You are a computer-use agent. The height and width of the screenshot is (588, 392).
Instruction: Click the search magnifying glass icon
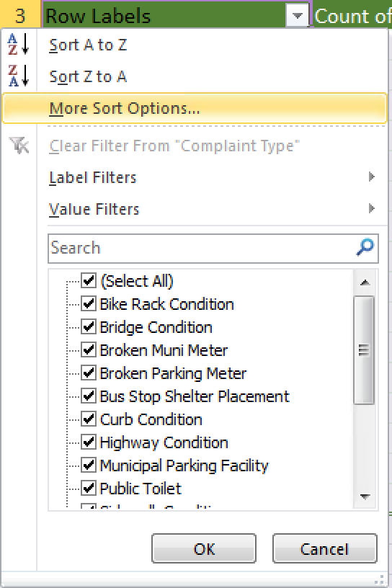tap(365, 247)
